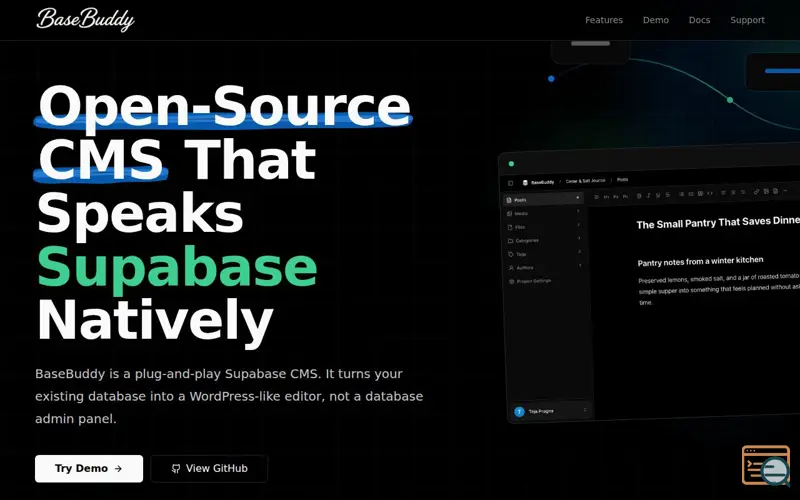
Task: Click the H1 heading icon in editor toolbar
Action: [606, 197]
